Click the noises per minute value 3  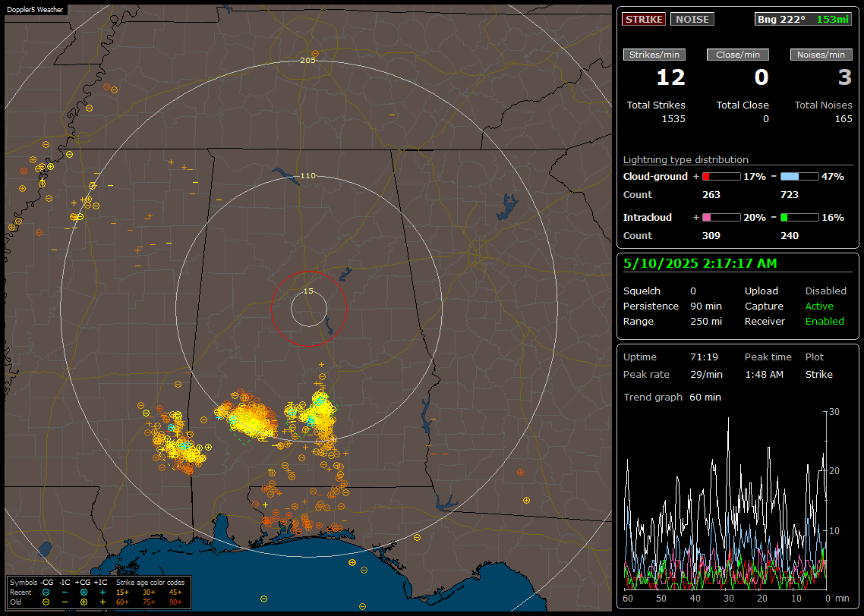[845, 77]
